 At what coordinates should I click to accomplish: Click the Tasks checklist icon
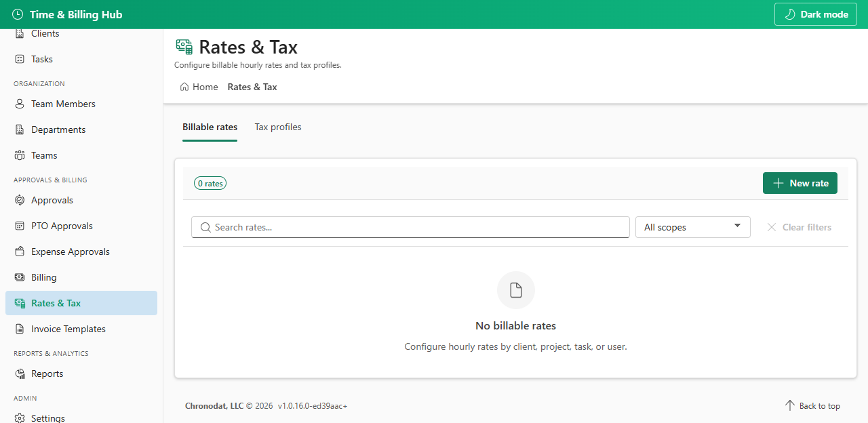pyautogui.click(x=20, y=59)
